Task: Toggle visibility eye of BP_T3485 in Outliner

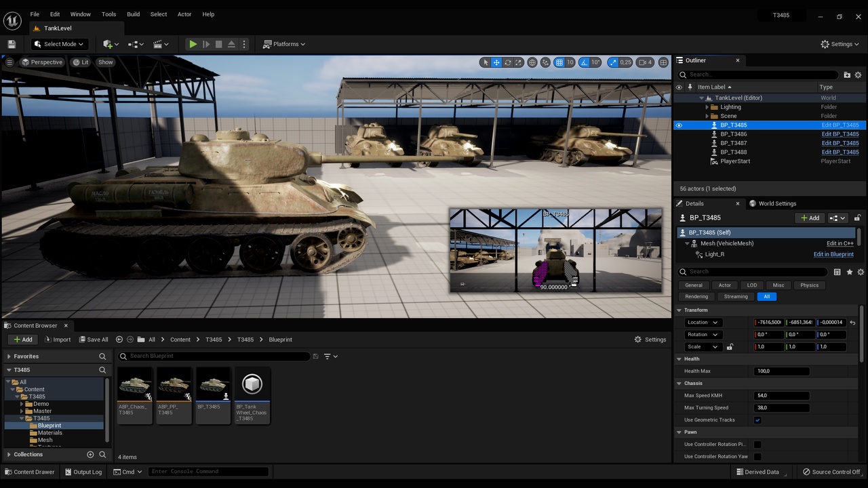Action: click(x=679, y=125)
